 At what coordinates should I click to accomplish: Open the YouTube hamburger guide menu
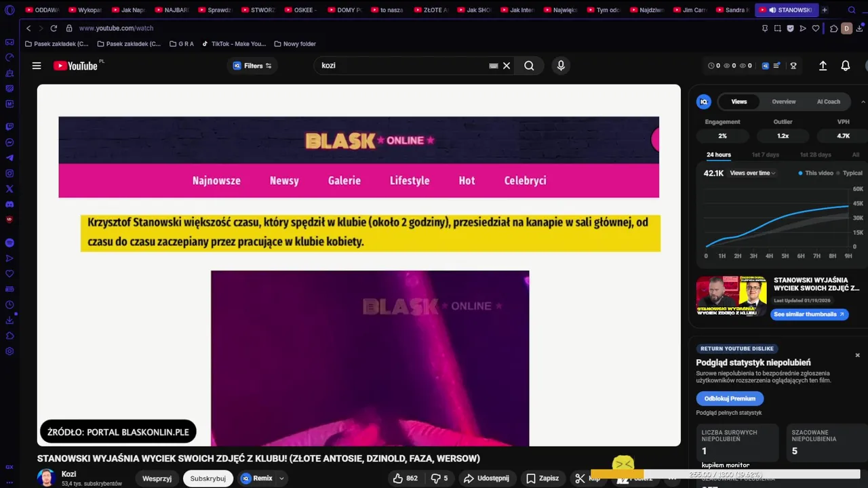pos(37,66)
